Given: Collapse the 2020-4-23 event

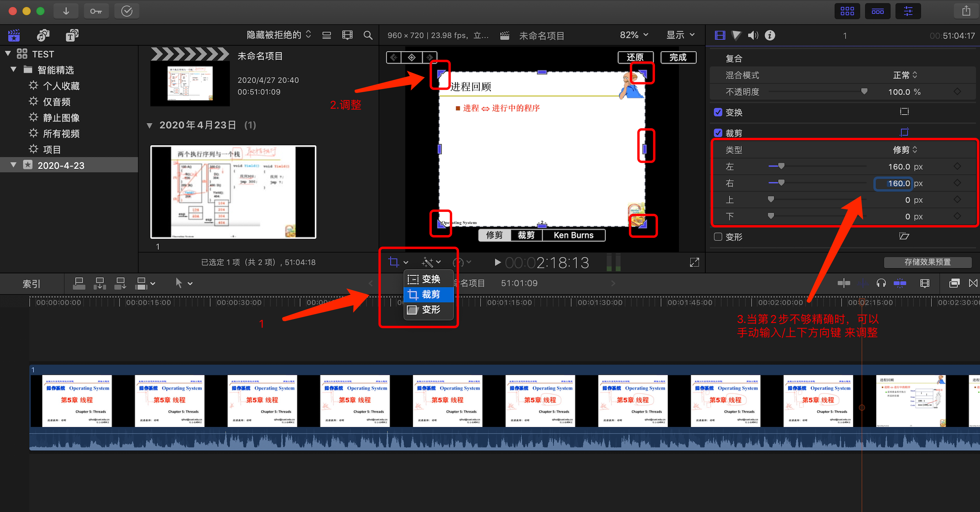Looking at the screenshot, I should (13, 165).
